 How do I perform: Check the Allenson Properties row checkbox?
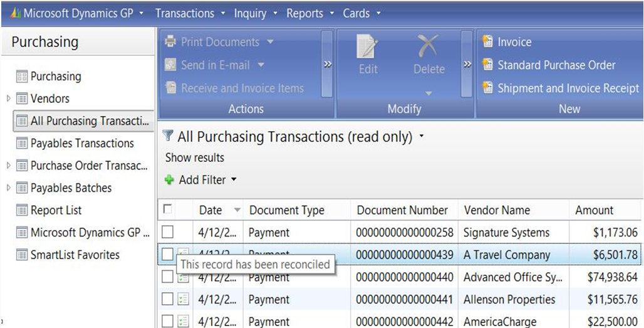click(x=167, y=299)
